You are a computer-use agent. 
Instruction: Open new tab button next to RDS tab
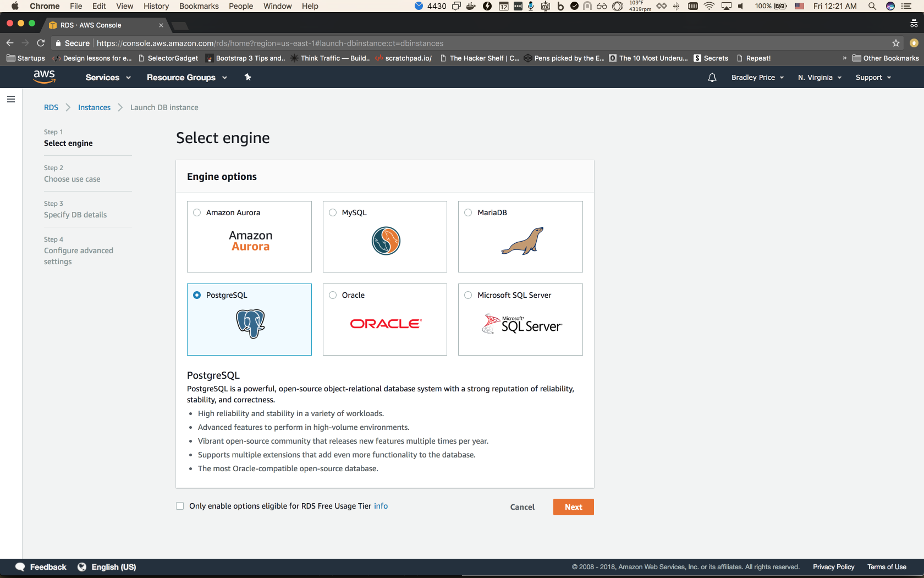pos(180,25)
